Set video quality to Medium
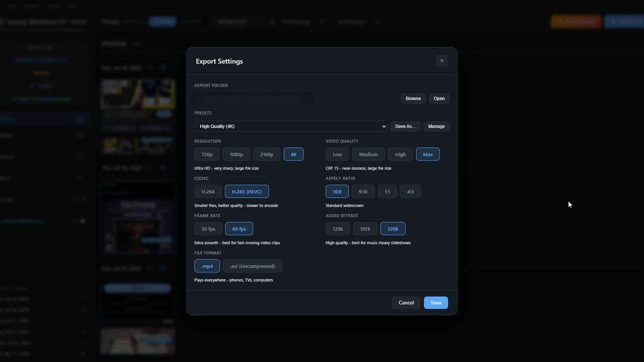This screenshot has height=362, width=644. point(368,154)
